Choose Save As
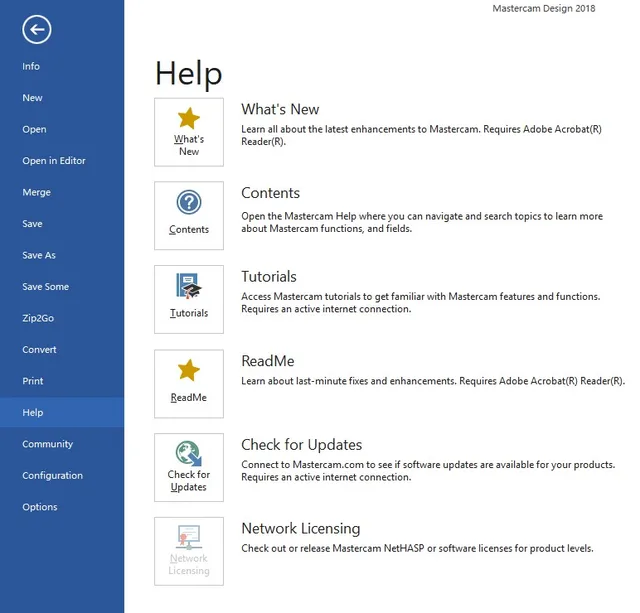 tap(62, 255)
